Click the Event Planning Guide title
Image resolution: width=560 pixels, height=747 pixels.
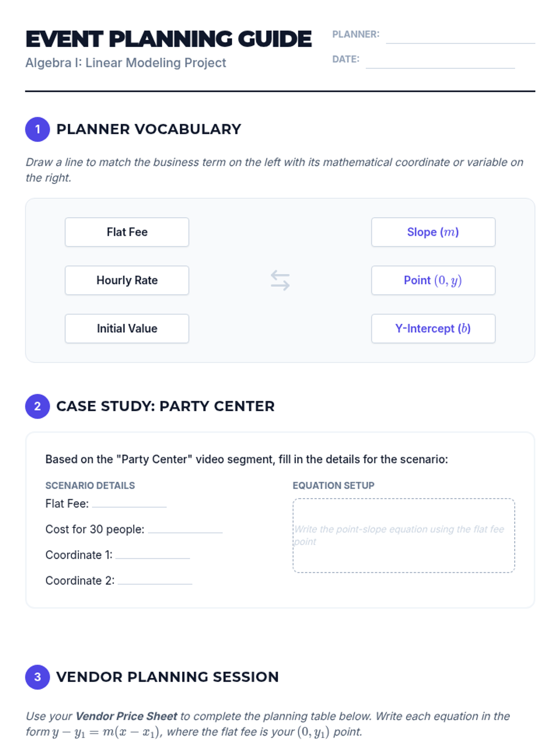(168, 39)
